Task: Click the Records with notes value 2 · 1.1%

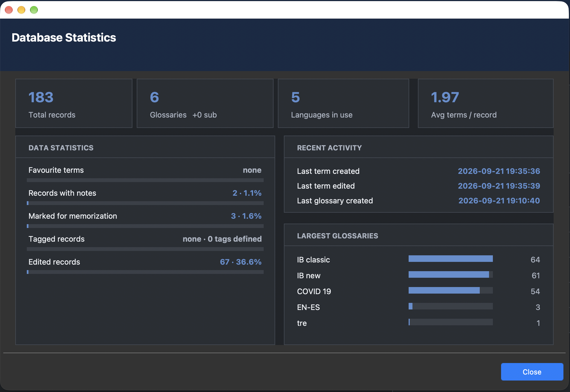Action: 247,193
